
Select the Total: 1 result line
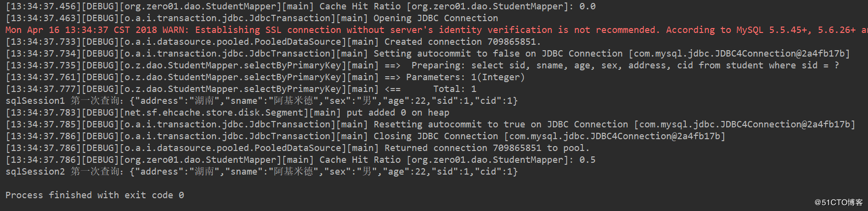tap(241, 89)
